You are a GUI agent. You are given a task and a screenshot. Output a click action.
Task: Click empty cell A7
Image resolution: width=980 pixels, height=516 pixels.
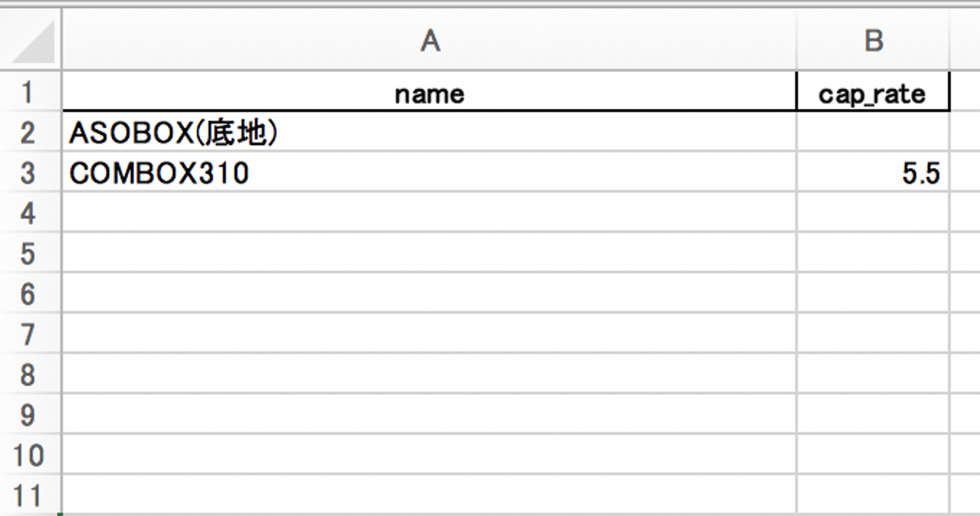tap(429, 334)
